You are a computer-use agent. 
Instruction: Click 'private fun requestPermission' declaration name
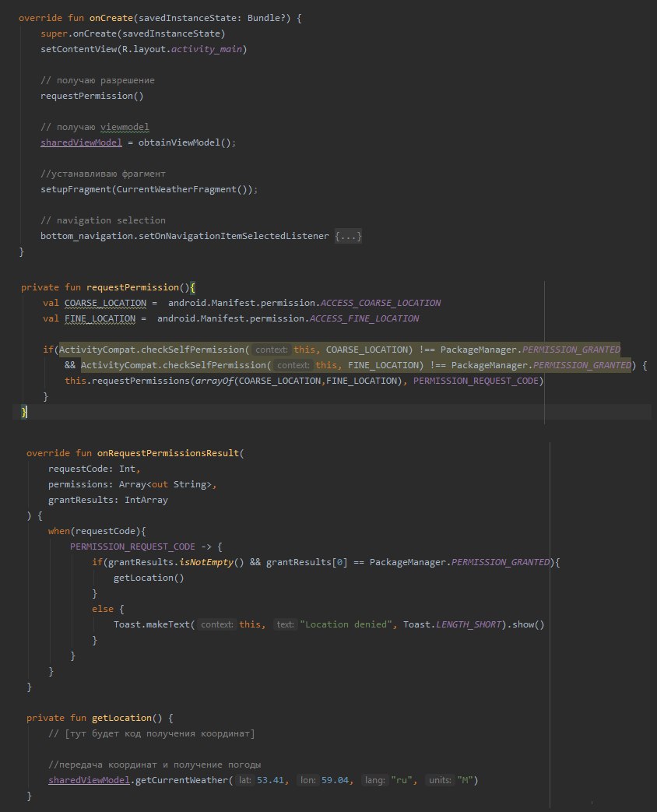pyautogui.click(x=132, y=287)
